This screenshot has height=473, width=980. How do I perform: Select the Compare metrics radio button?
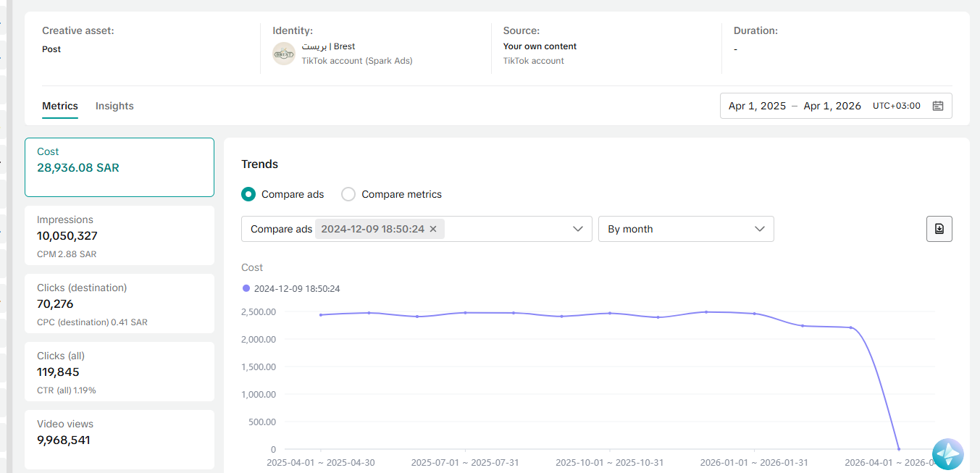tap(348, 194)
